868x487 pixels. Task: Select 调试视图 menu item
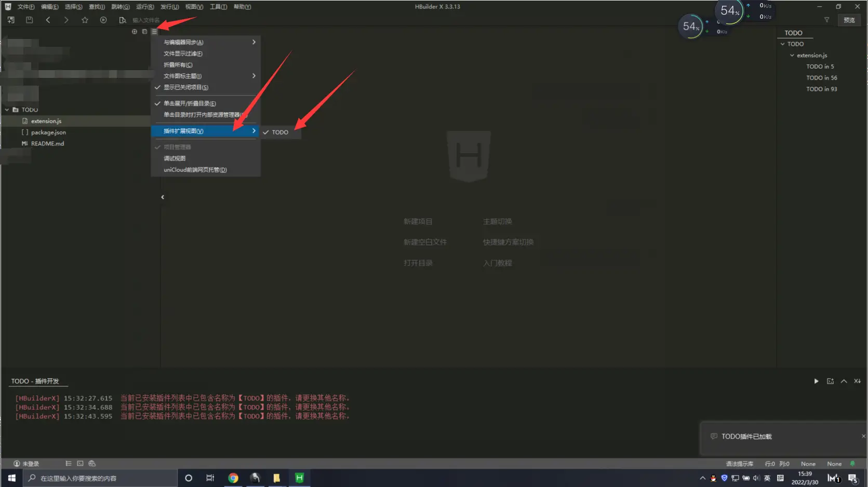click(x=206, y=158)
